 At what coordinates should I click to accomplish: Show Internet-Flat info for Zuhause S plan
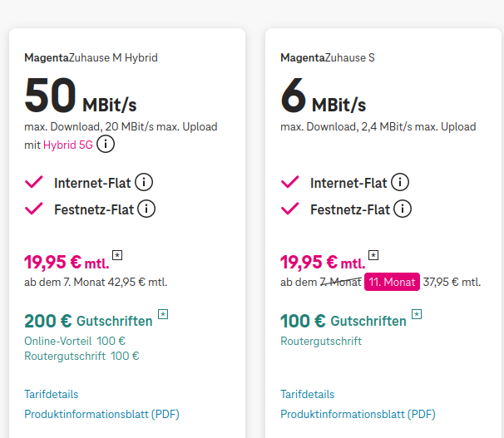click(400, 183)
